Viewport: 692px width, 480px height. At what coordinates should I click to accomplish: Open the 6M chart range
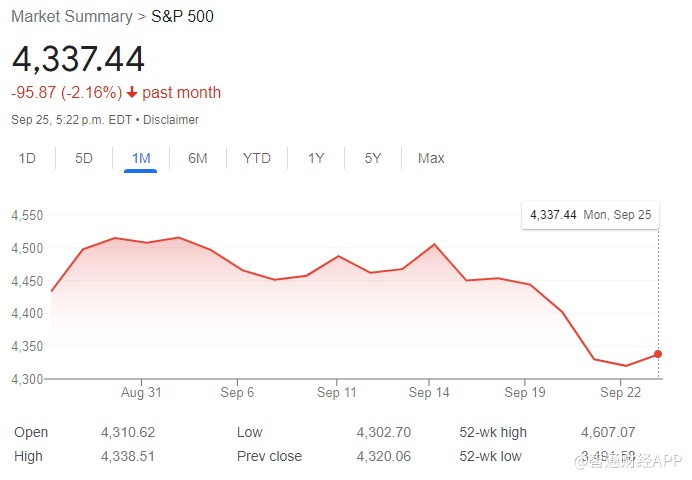[198, 158]
